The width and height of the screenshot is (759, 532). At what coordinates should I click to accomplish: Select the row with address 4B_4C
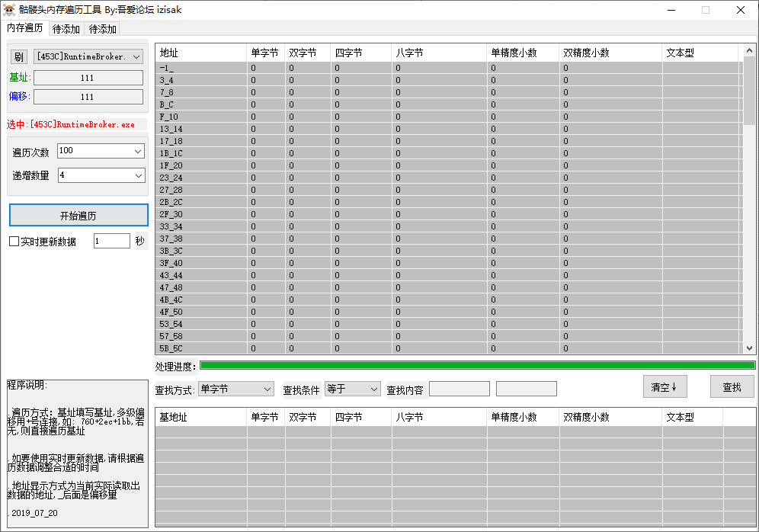(449, 300)
